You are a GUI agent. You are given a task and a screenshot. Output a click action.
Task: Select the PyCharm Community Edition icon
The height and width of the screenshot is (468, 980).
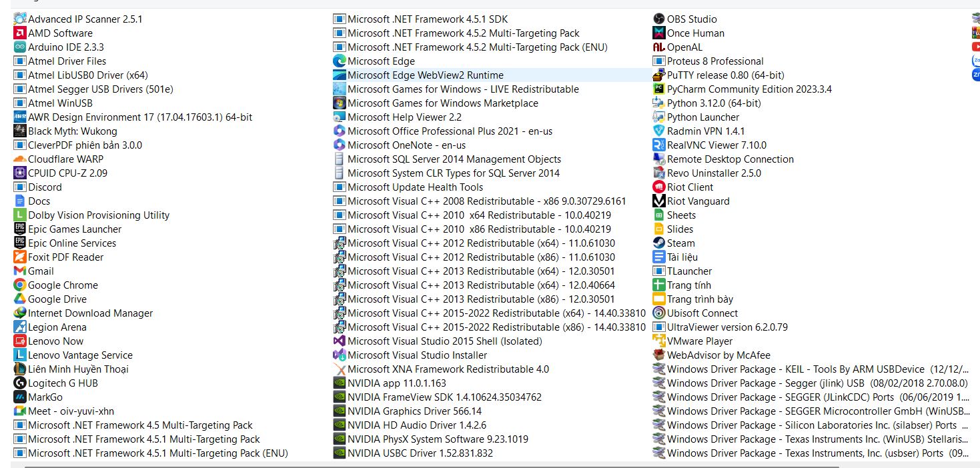tap(658, 89)
